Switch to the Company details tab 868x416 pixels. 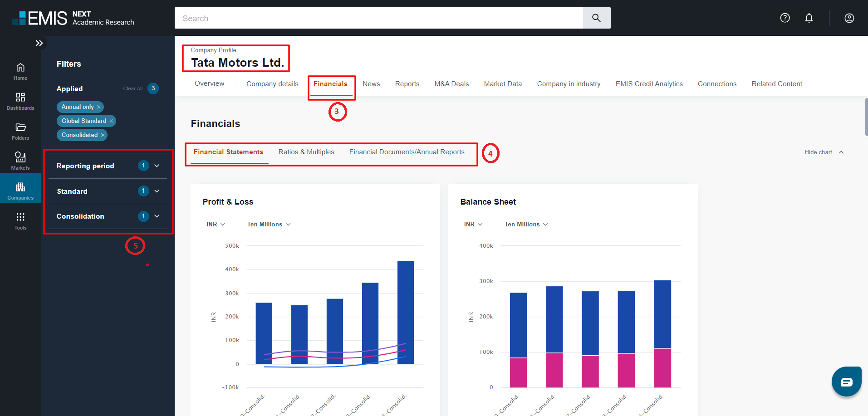[x=272, y=84]
